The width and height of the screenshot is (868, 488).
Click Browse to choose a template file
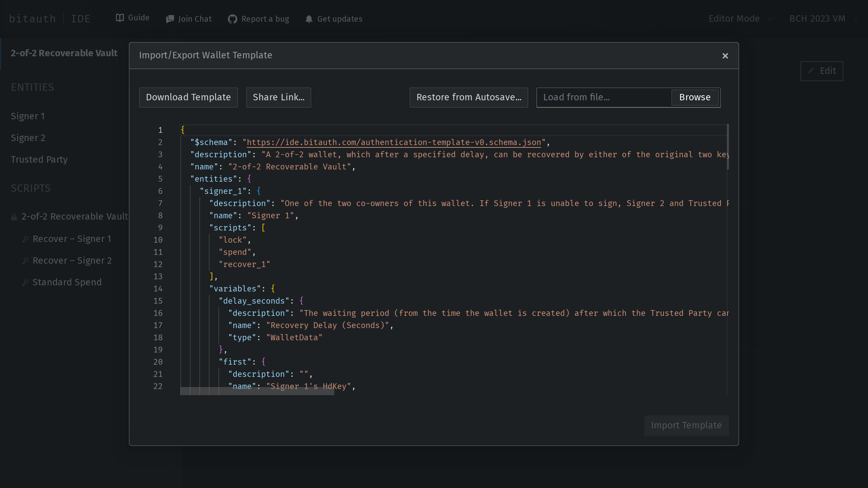695,97
